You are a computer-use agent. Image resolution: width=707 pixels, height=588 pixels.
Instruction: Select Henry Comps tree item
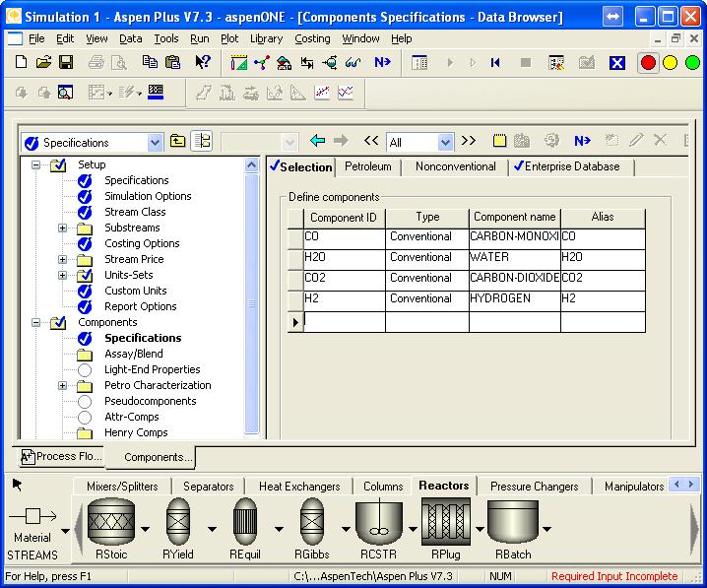[136, 433]
